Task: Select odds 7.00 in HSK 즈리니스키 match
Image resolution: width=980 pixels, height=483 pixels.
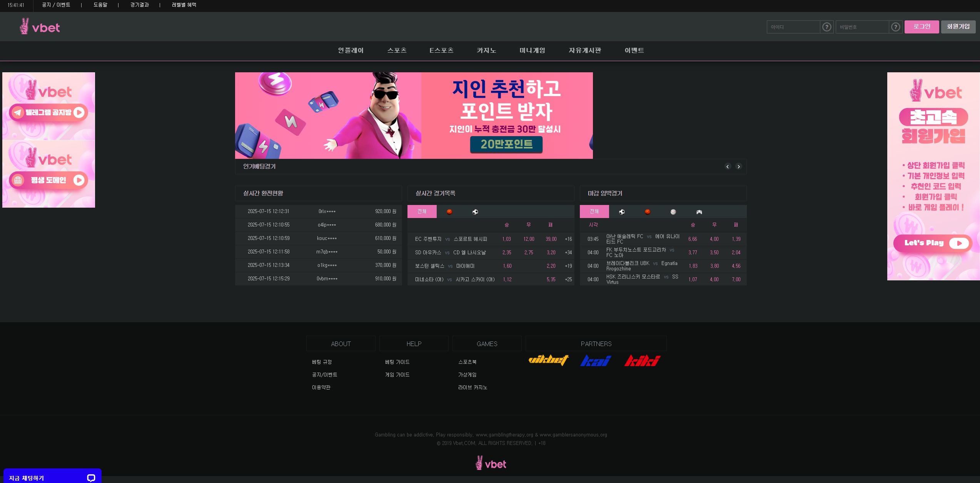Action: pos(736,280)
